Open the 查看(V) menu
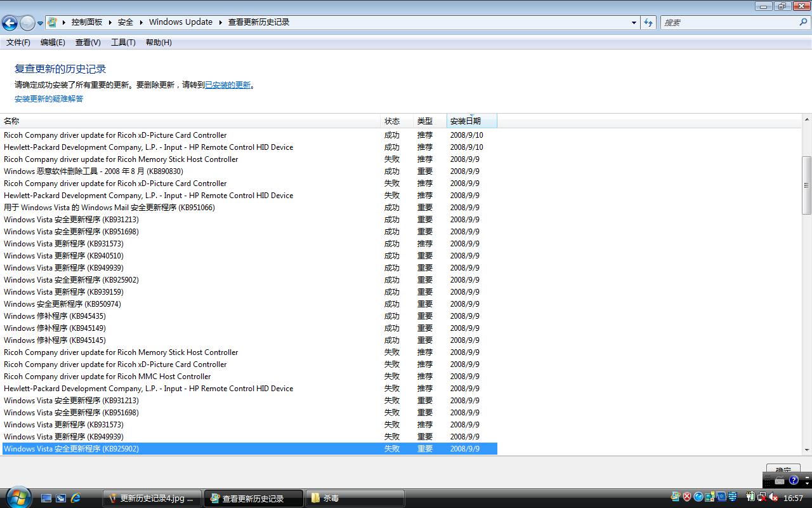 pos(88,43)
